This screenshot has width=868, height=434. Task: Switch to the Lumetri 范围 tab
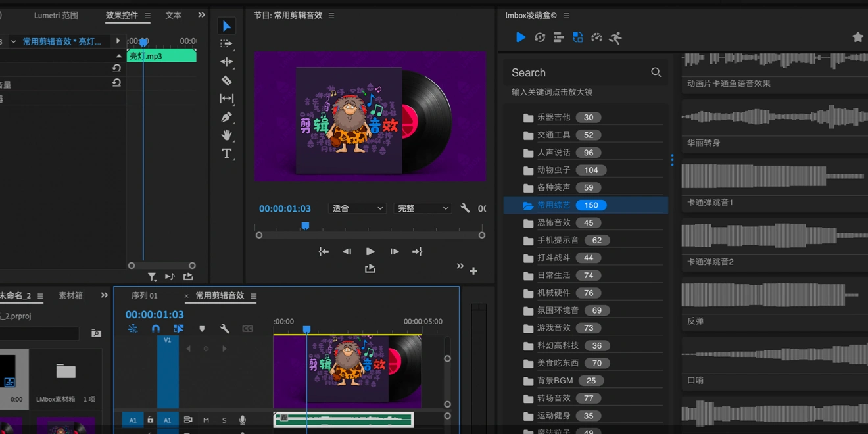pyautogui.click(x=56, y=16)
